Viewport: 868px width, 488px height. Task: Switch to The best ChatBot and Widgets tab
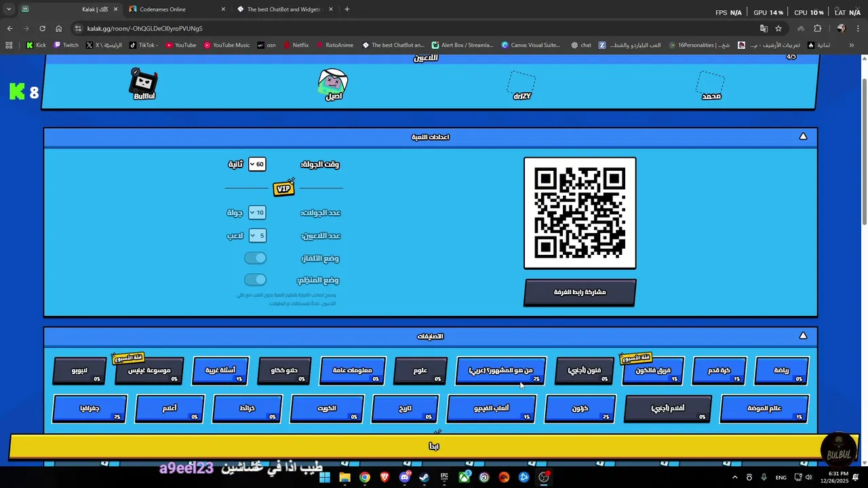[285, 9]
